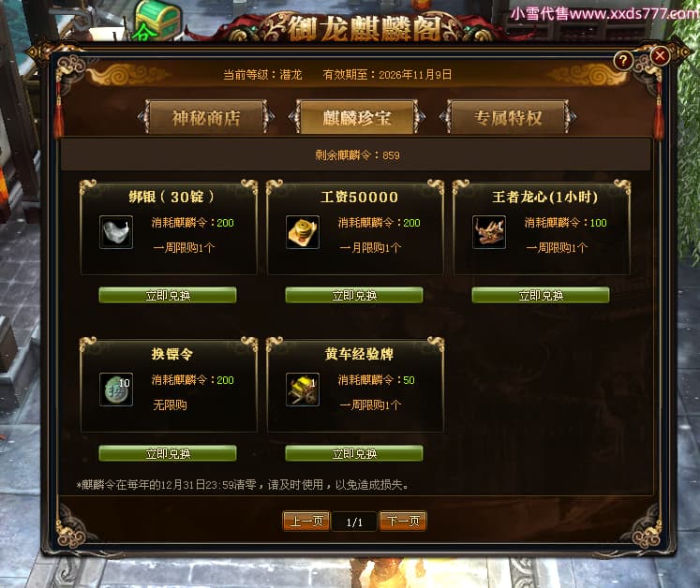Screen dimensions: 700x588
Task: Open the 专属特权 tab
Action: (x=508, y=118)
